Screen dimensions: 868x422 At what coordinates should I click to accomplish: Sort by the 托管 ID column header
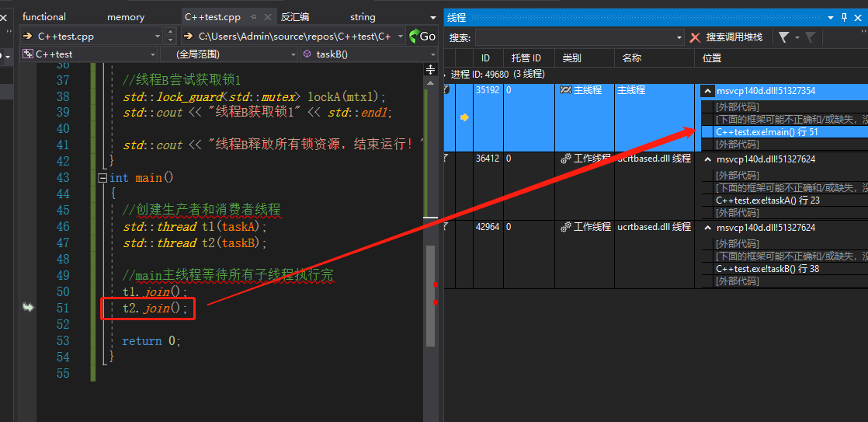pos(529,58)
